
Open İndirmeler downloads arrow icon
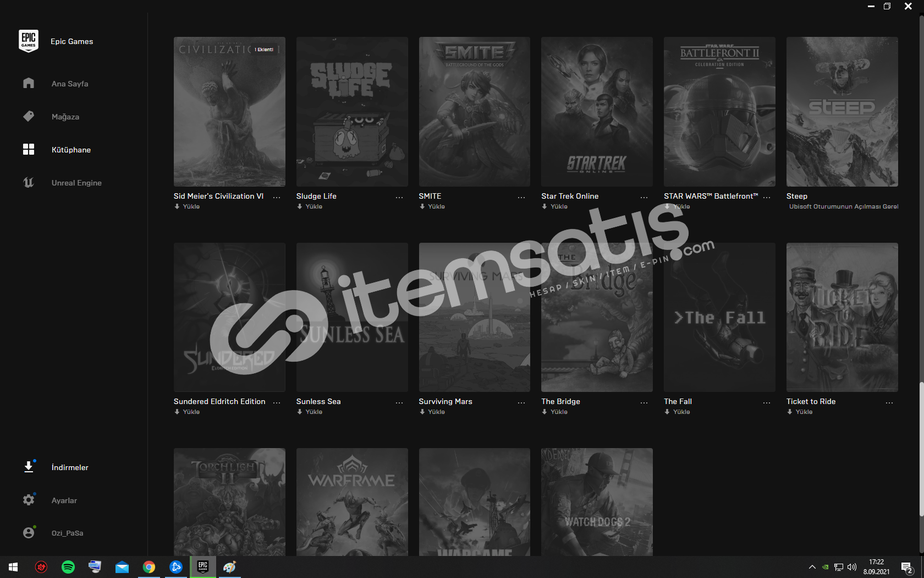[29, 467]
